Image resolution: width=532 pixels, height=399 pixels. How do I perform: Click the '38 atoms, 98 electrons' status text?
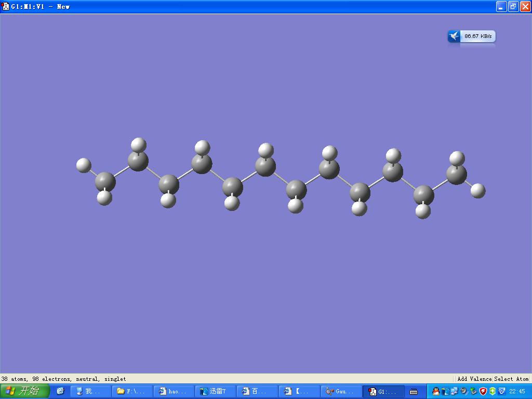37,379
